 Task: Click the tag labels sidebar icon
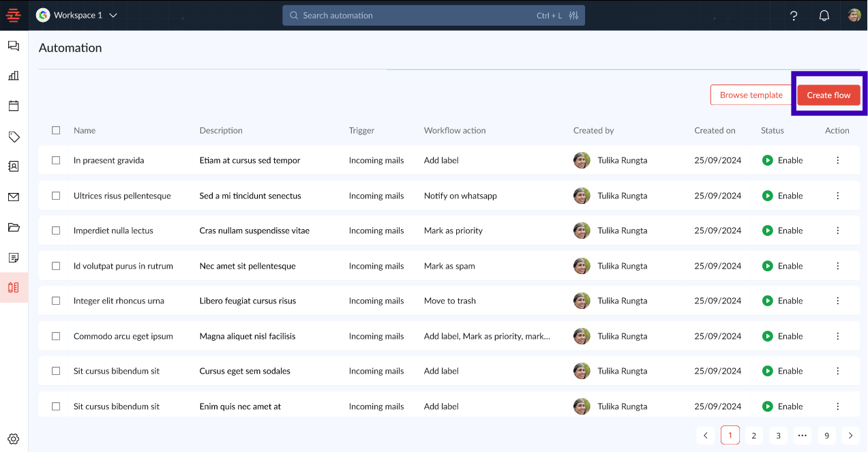(x=14, y=137)
